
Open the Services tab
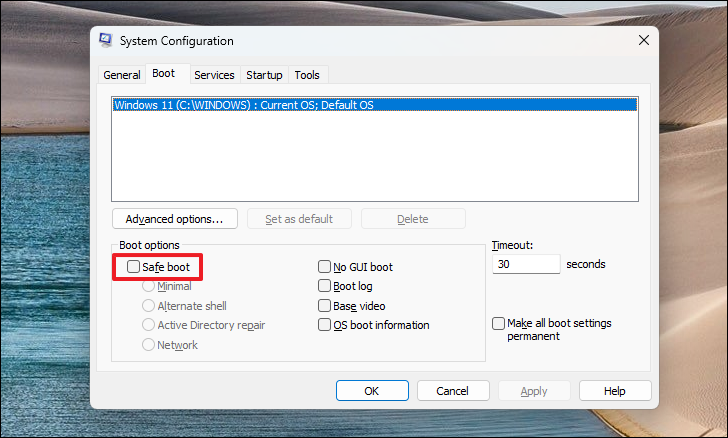[214, 75]
